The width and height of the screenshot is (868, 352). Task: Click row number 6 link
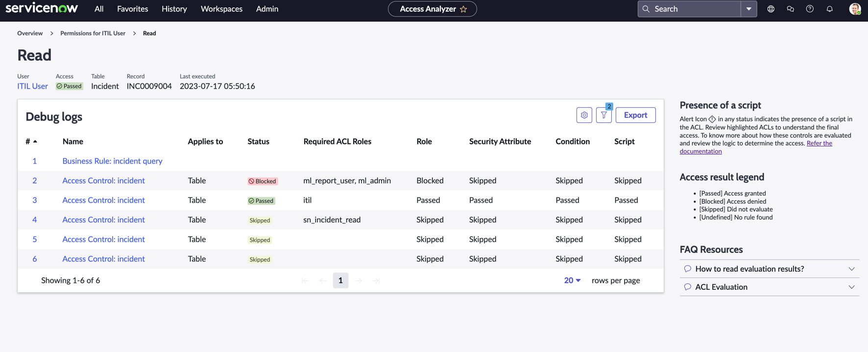pos(34,259)
